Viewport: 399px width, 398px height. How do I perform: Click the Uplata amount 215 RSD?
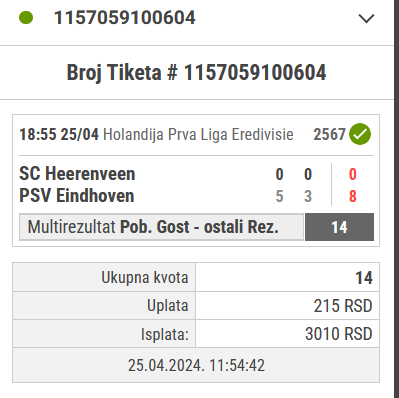click(343, 306)
